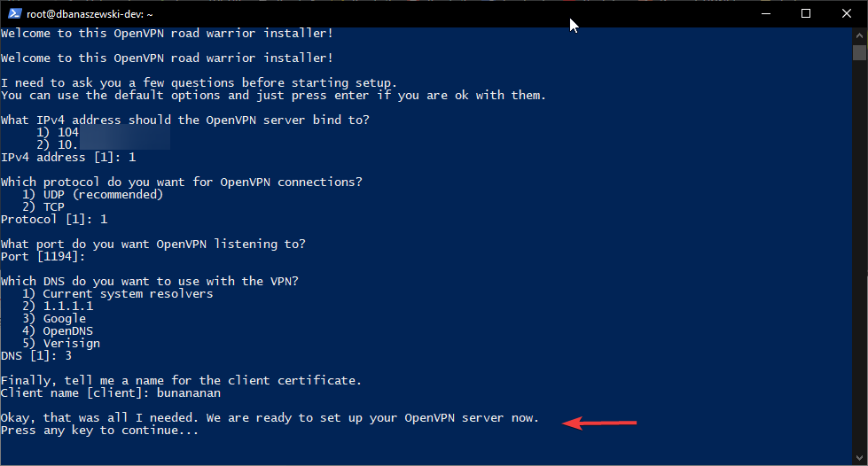Click the PowerShell icon in the title bar

point(12,13)
